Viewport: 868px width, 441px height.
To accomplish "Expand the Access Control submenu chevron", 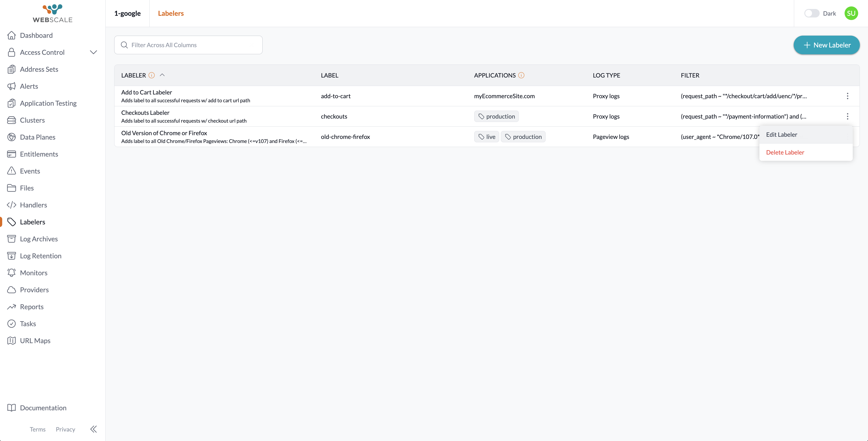I will click(93, 52).
